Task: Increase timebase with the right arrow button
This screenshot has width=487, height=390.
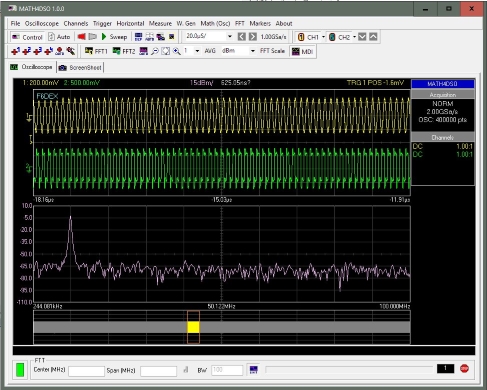Action: coord(253,37)
